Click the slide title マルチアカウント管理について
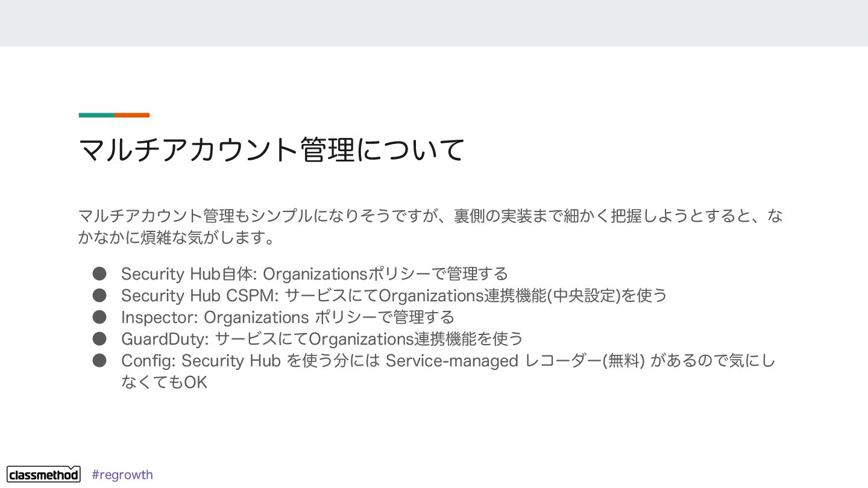The height and width of the screenshot is (488, 868). point(272,150)
